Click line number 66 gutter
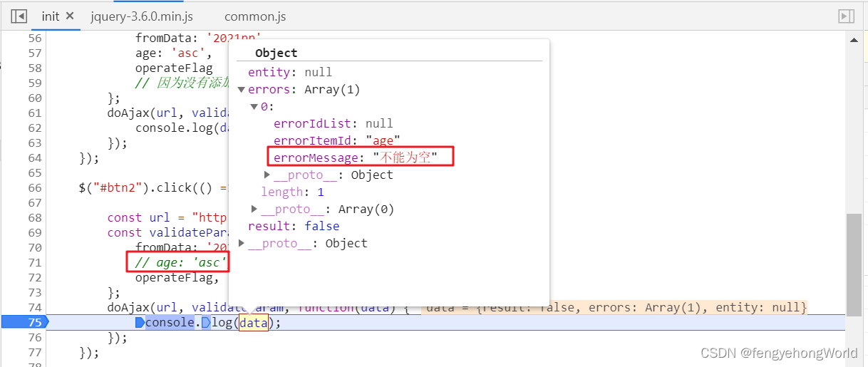This screenshot has width=868, height=367. pyautogui.click(x=35, y=187)
